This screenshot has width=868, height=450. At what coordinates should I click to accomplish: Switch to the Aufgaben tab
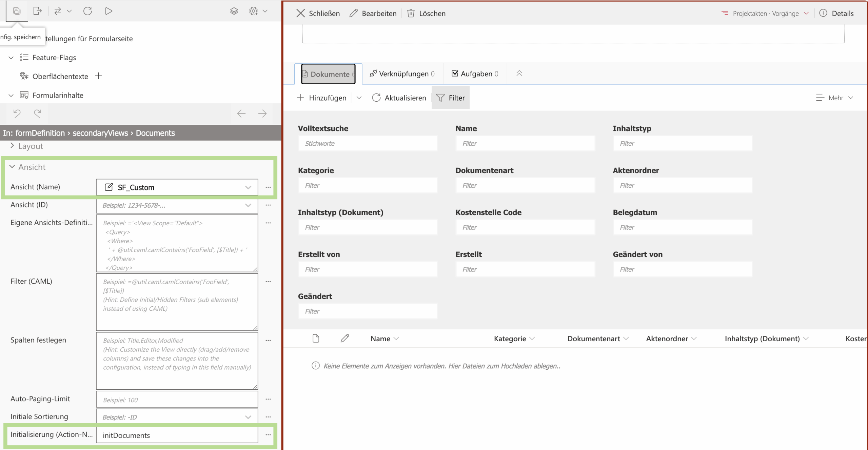(475, 74)
